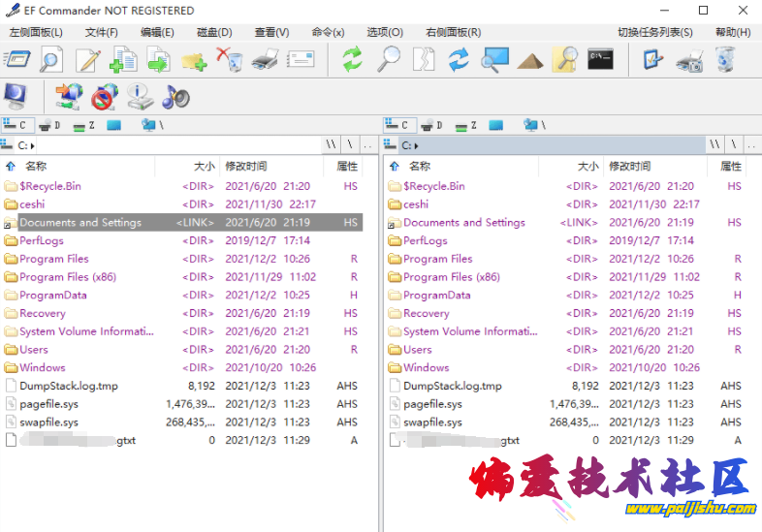Click the green refresh arrows icon

tap(352, 60)
